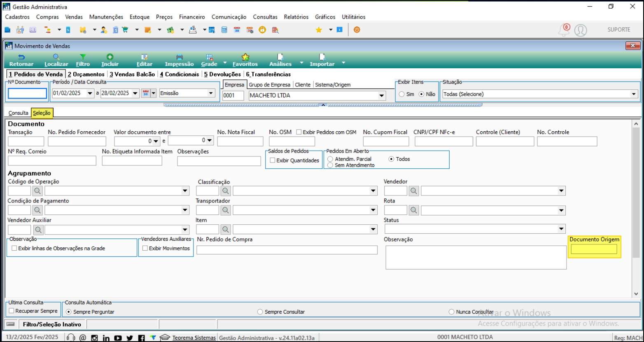
Task: Click the Análises toolbar button
Action: click(x=280, y=60)
